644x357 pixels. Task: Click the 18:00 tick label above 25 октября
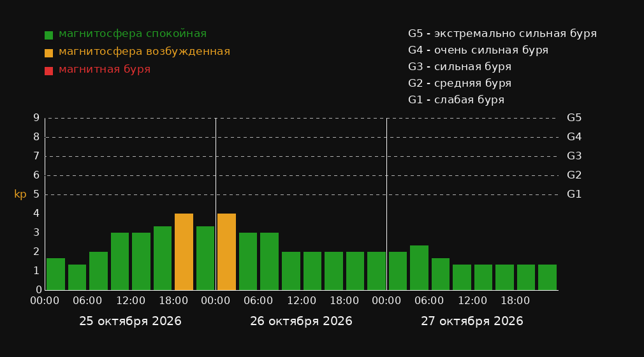[173, 301]
